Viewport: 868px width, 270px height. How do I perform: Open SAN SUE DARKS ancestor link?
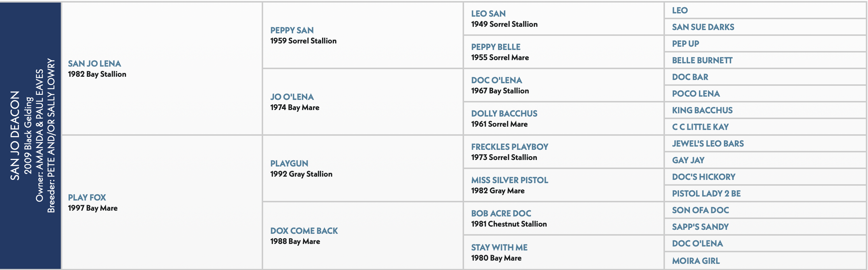click(x=703, y=27)
